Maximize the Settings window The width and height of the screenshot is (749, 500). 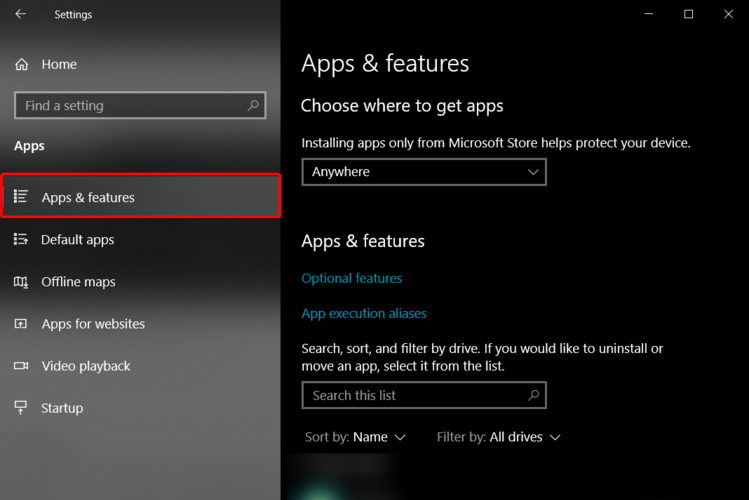click(688, 14)
